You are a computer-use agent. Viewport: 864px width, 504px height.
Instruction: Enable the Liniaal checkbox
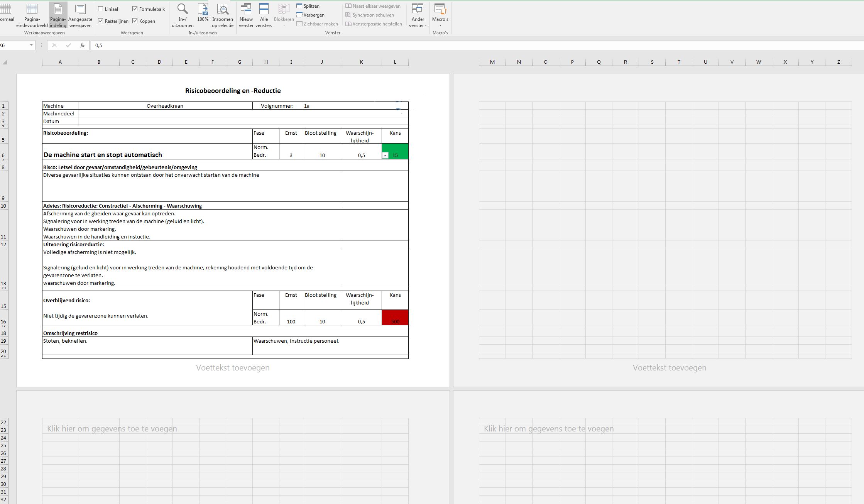click(x=101, y=9)
